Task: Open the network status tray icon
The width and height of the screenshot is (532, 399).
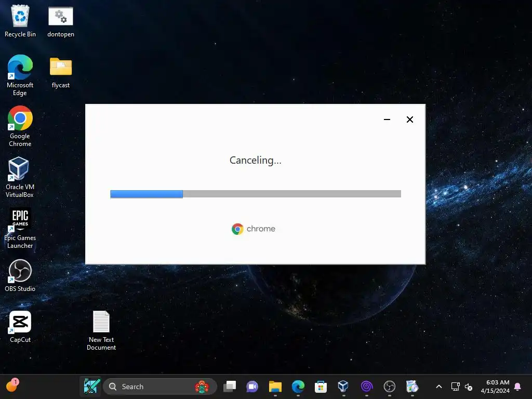Action: coord(455,387)
